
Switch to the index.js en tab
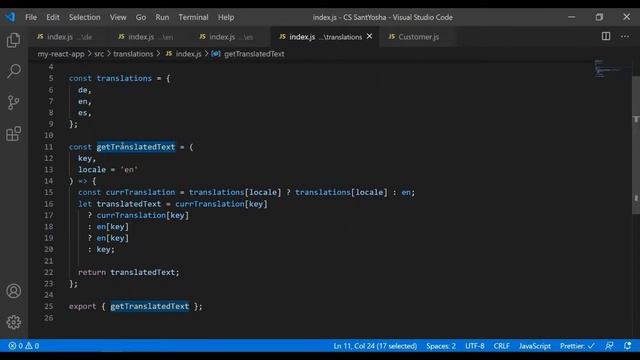pyautogui.click(x=149, y=37)
